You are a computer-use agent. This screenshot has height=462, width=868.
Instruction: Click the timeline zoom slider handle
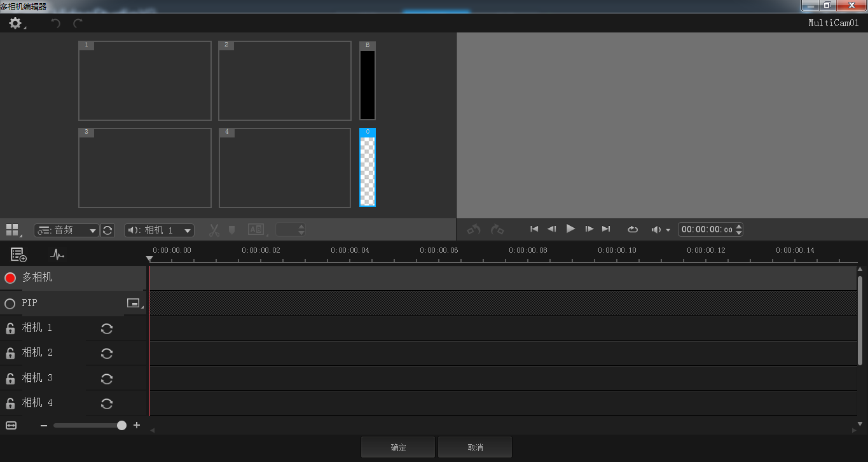[x=121, y=425]
